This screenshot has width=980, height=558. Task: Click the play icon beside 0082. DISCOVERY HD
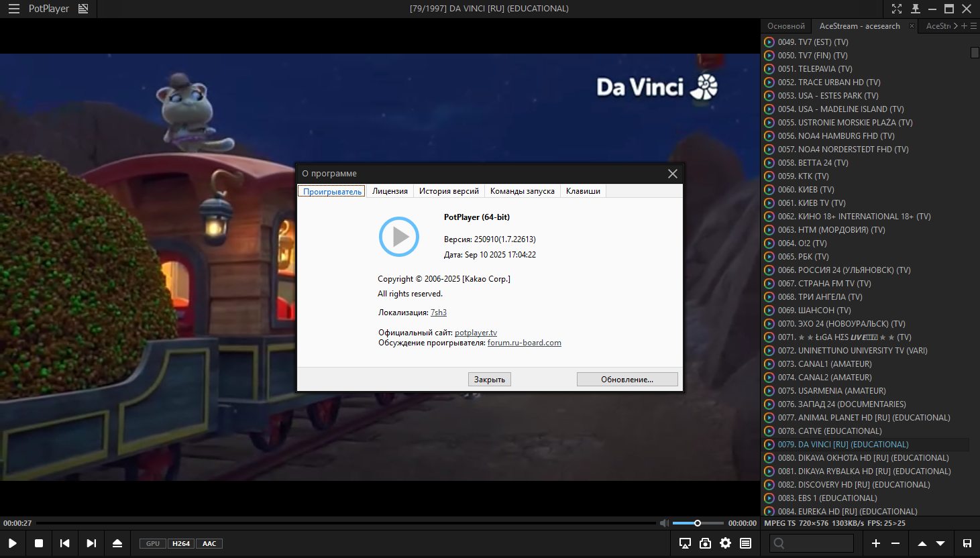click(x=769, y=485)
